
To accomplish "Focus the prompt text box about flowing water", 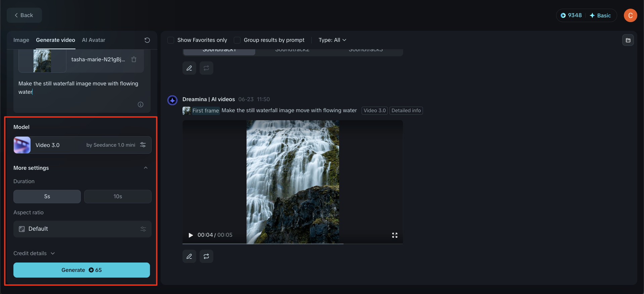I will point(82,88).
